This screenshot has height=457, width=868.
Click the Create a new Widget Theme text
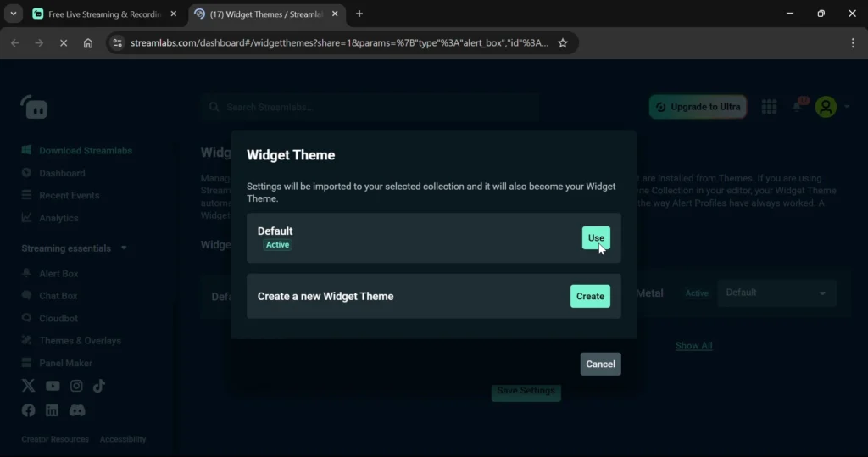tap(325, 297)
